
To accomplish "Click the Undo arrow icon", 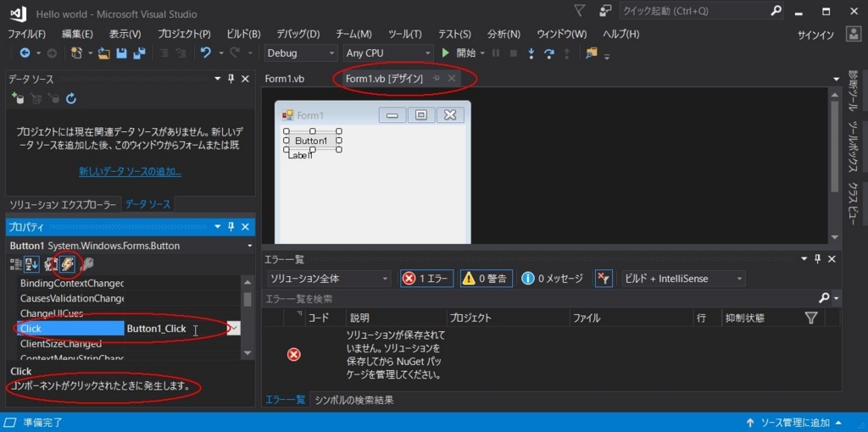I will tap(206, 53).
